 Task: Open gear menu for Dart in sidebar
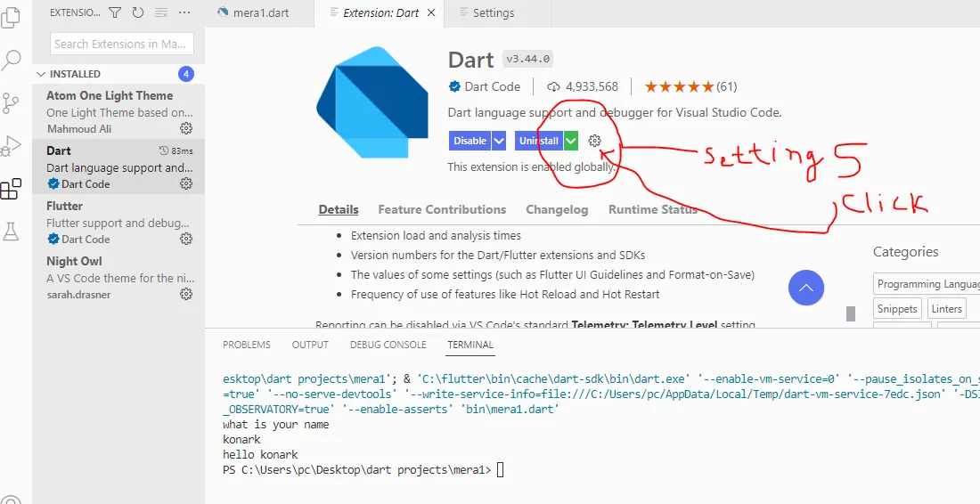pos(186,183)
